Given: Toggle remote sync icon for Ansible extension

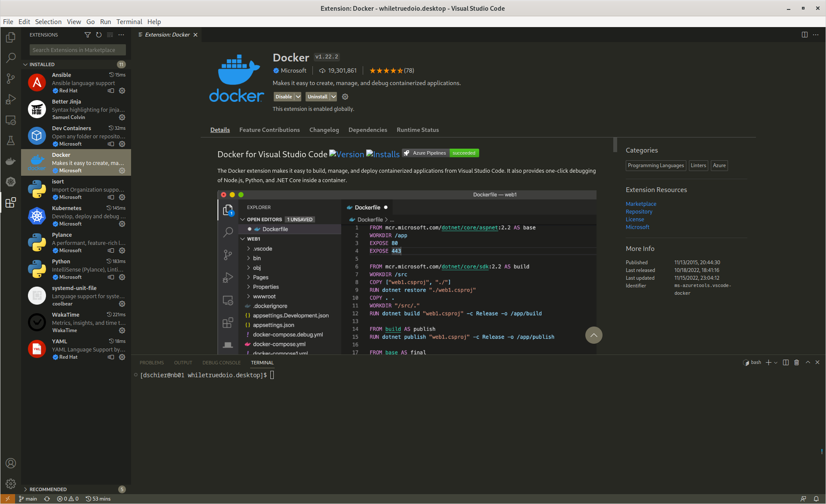Looking at the screenshot, I should point(111,91).
